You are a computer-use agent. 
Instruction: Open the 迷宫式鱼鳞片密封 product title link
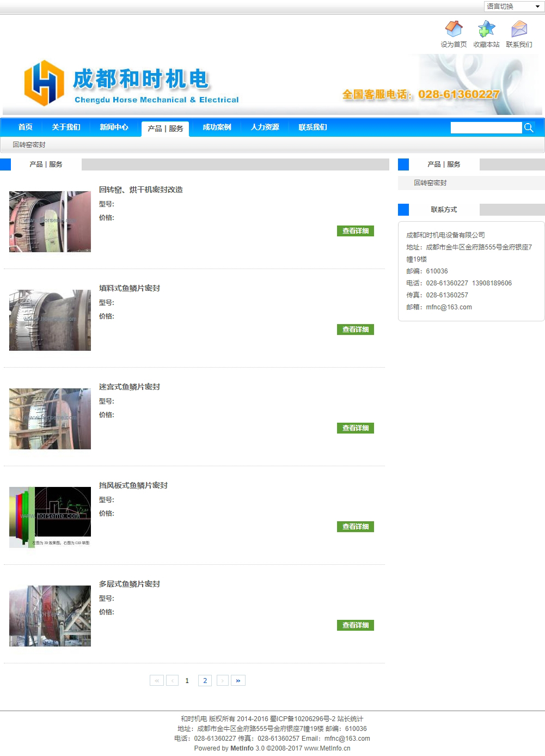coord(129,387)
